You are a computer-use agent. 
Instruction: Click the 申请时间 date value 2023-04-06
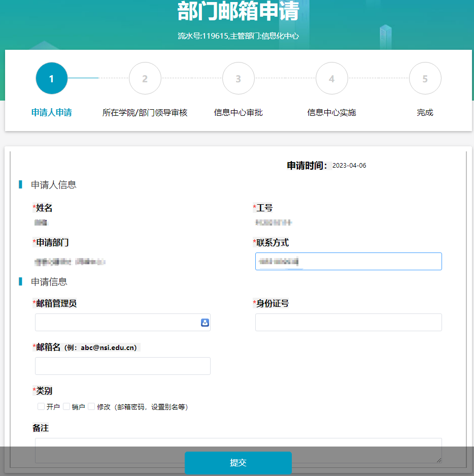(x=349, y=166)
